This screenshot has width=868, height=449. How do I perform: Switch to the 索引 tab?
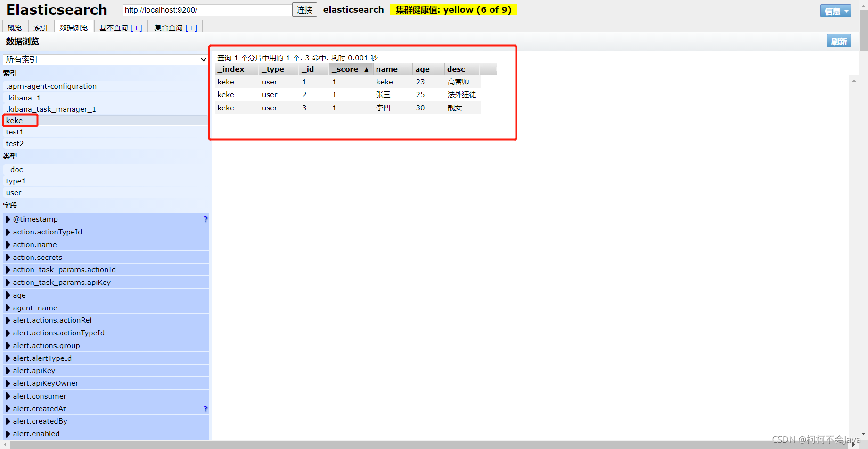click(41, 27)
